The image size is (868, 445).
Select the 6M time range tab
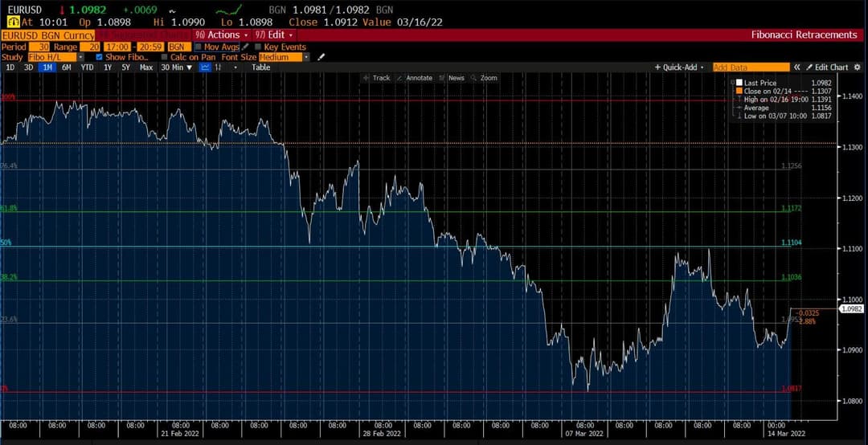pos(67,67)
